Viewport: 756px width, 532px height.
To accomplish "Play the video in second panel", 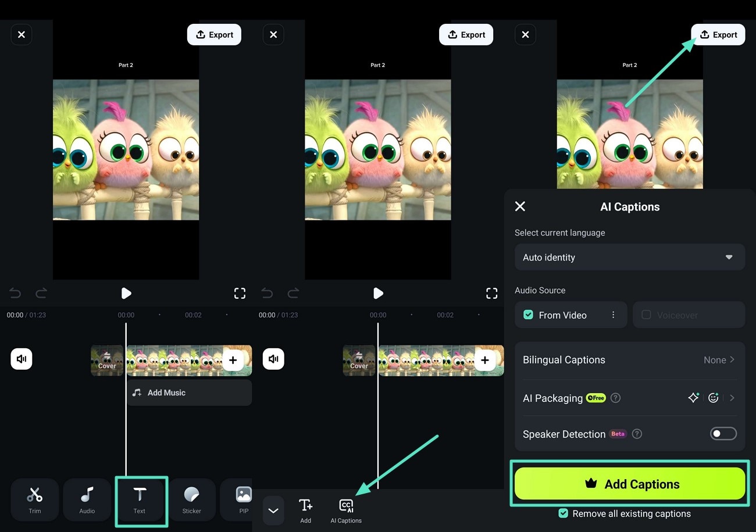I will pyautogui.click(x=378, y=293).
